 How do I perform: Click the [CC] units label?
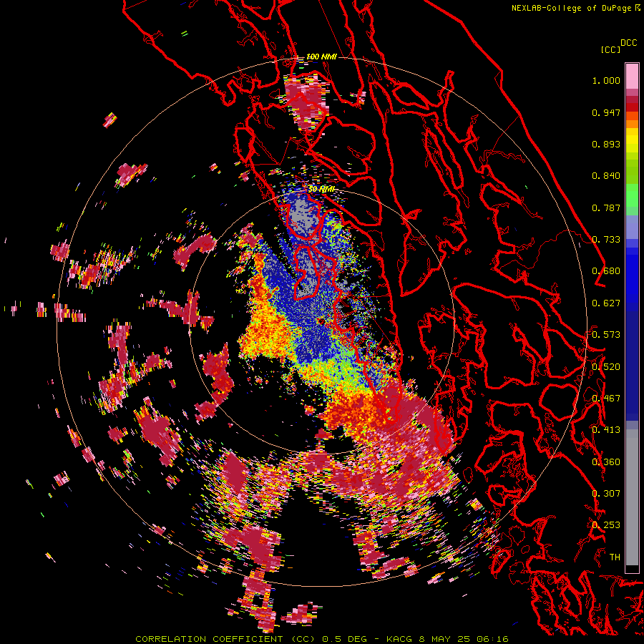click(x=611, y=49)
